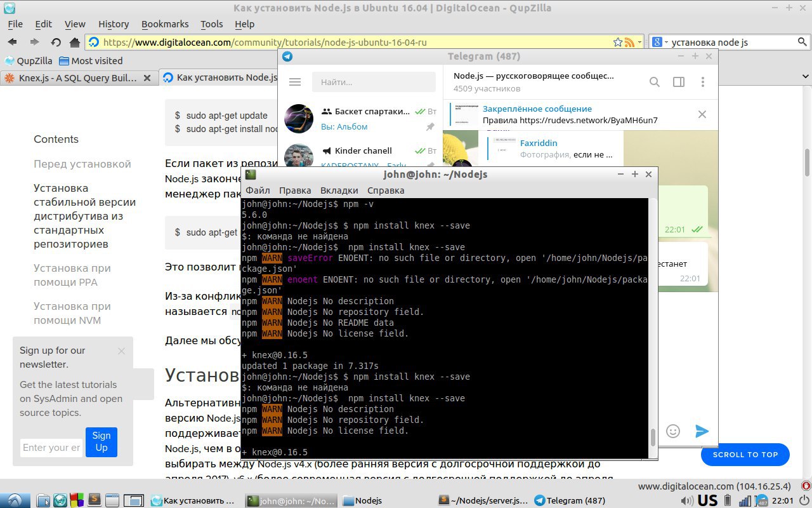Screen dimensions: 812x508
Task: Open the Node.js community chat header
Action: (x=534, y=82)
